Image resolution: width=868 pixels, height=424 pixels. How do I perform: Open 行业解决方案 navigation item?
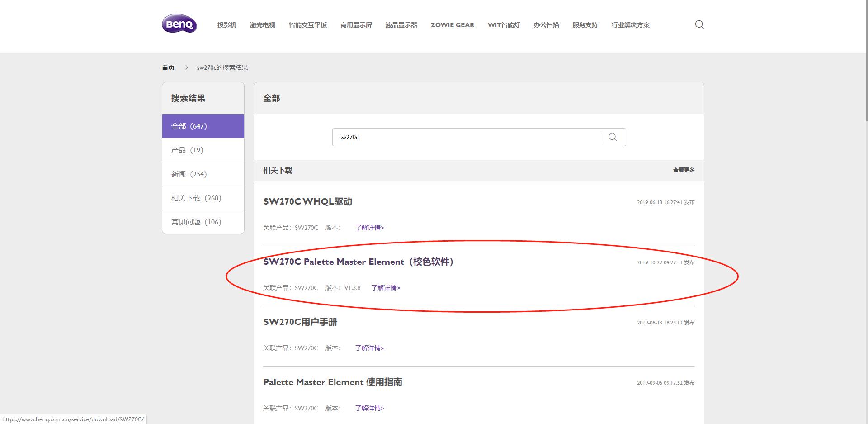pyautogui.click(x=630, y=25)
